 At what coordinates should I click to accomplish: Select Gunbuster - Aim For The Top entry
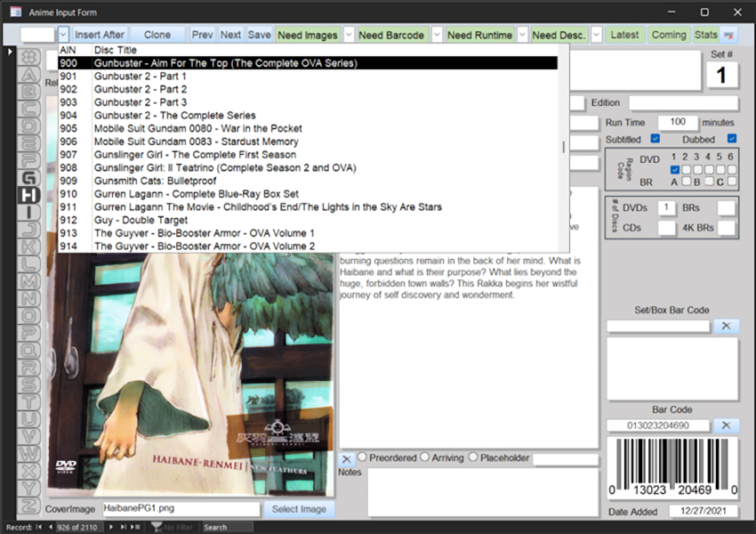(308, 63)
